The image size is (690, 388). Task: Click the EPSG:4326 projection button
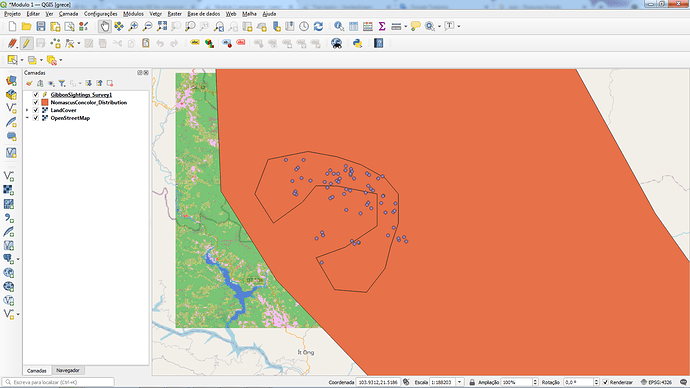(x=657, y=382)
